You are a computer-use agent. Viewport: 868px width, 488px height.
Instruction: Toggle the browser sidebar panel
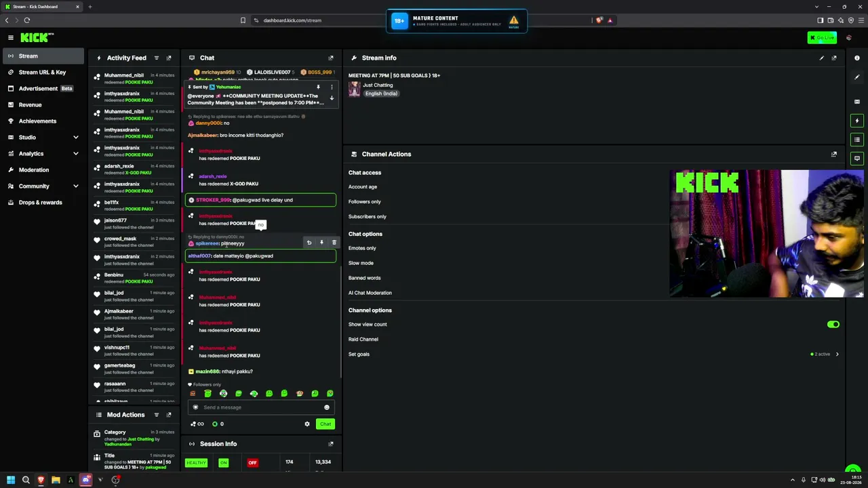pyautogui.click(x=820, y=20)
